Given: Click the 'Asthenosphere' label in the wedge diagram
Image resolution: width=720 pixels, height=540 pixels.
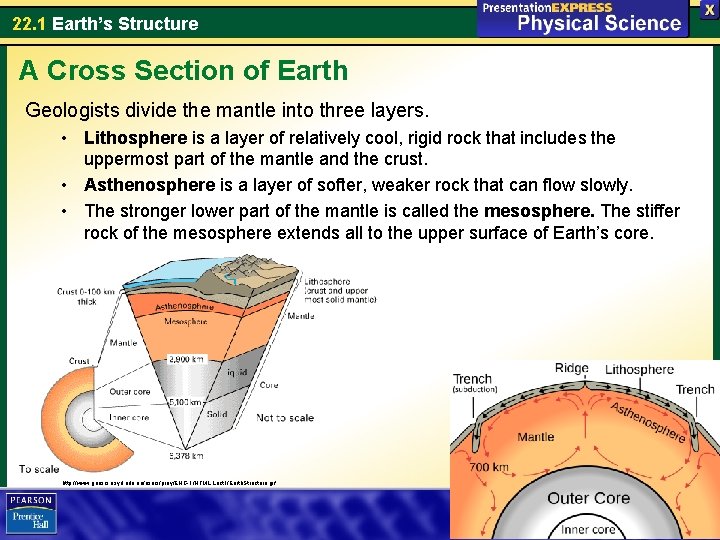Looking at the screenshot, I should point(185,306).
